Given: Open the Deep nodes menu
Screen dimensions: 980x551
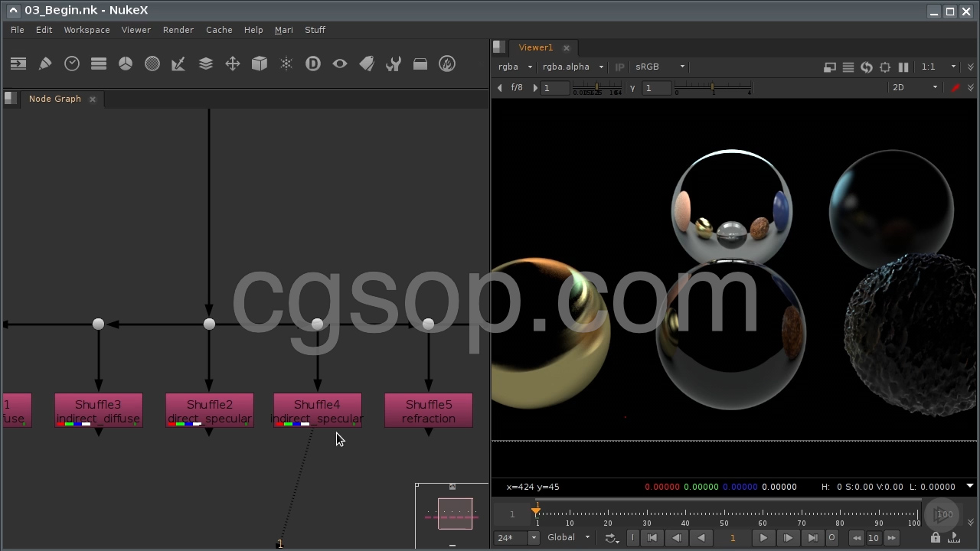Looking at the screenshot, I should point(313,64).
